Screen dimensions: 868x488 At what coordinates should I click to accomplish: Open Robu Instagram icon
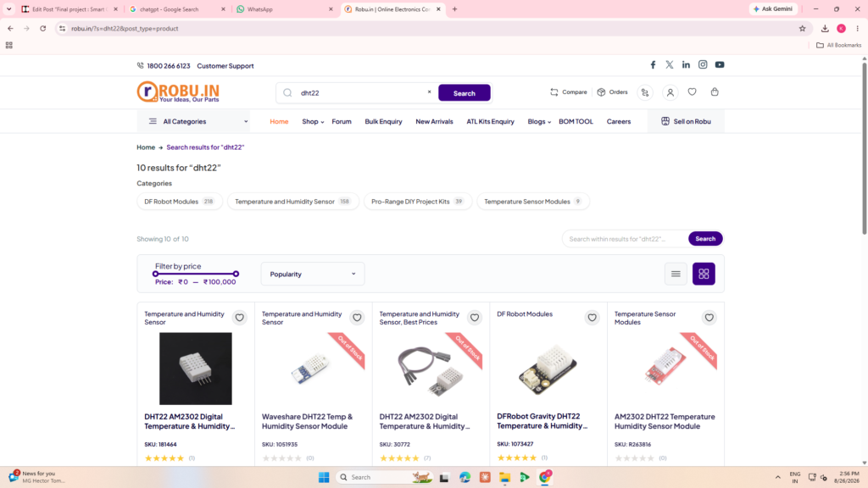[x=703, y=64]
